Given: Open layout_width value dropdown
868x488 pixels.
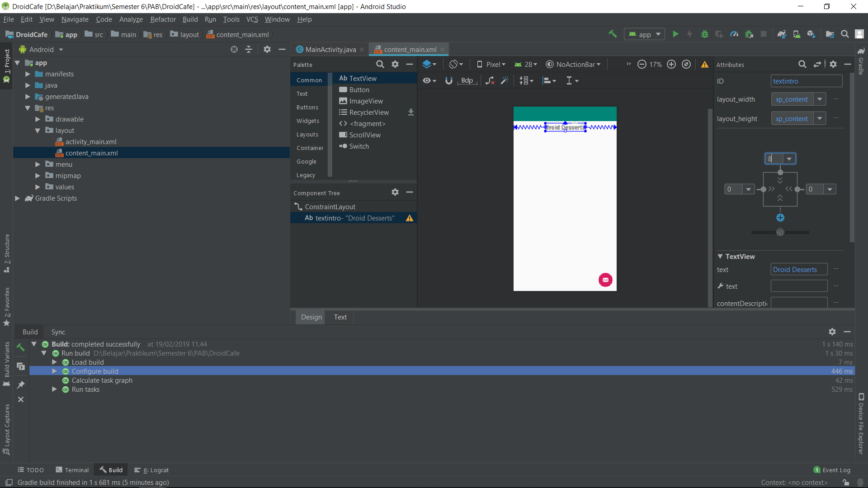Looking at the screenshot, I should (820, 99).
